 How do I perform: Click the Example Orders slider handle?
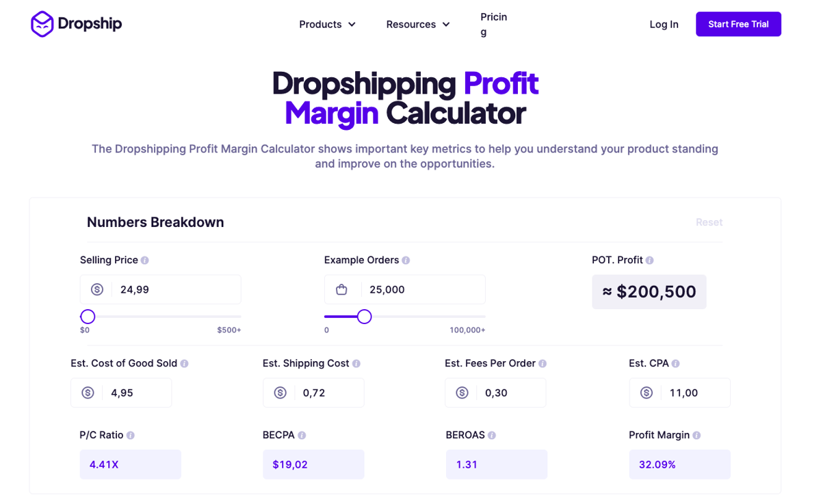365,317
